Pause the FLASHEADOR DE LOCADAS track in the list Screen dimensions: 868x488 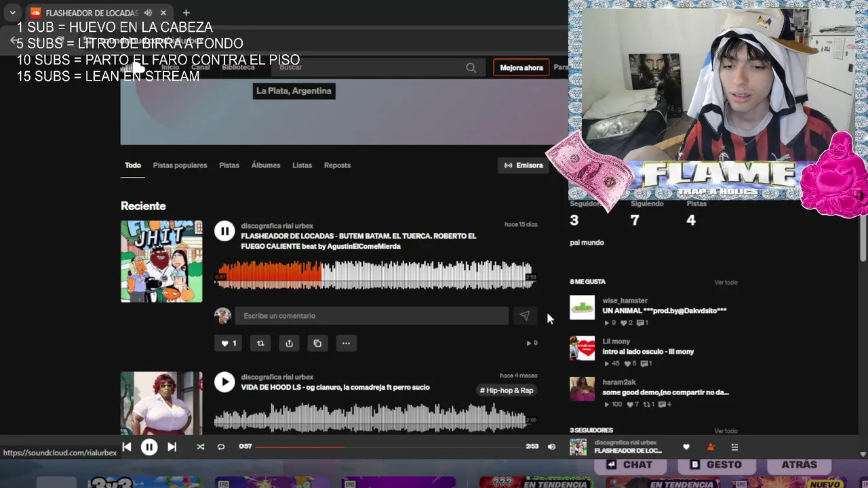[224, 231]
